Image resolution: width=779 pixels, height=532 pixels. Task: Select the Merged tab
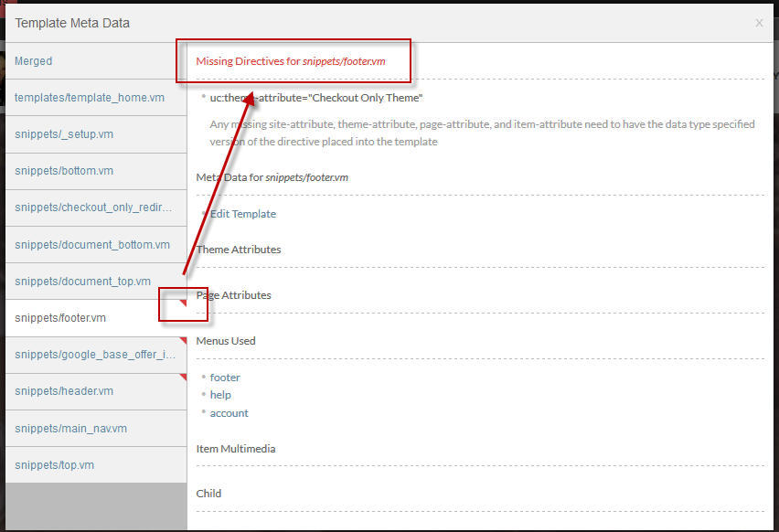point(96,61)
